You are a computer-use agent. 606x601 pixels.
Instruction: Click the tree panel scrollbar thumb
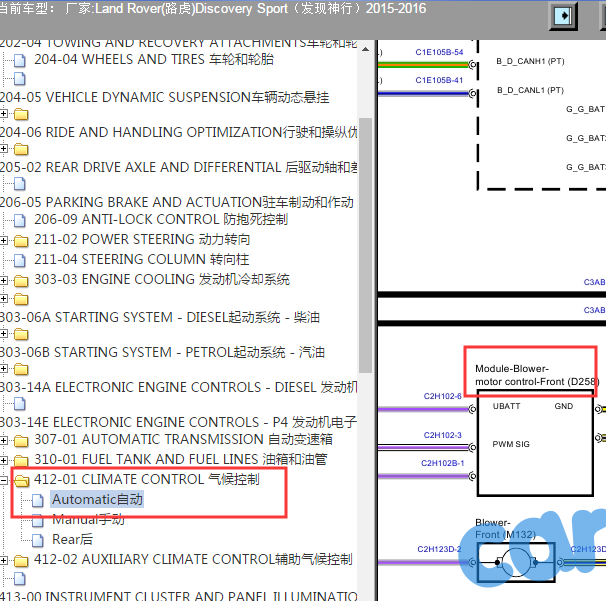tap(365, 245)
